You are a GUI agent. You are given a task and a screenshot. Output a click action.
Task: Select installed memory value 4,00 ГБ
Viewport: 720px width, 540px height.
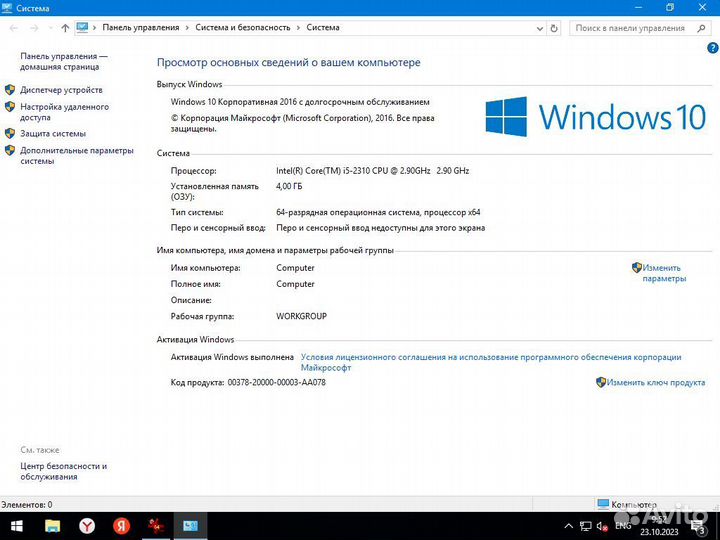[x=289, y=186]
